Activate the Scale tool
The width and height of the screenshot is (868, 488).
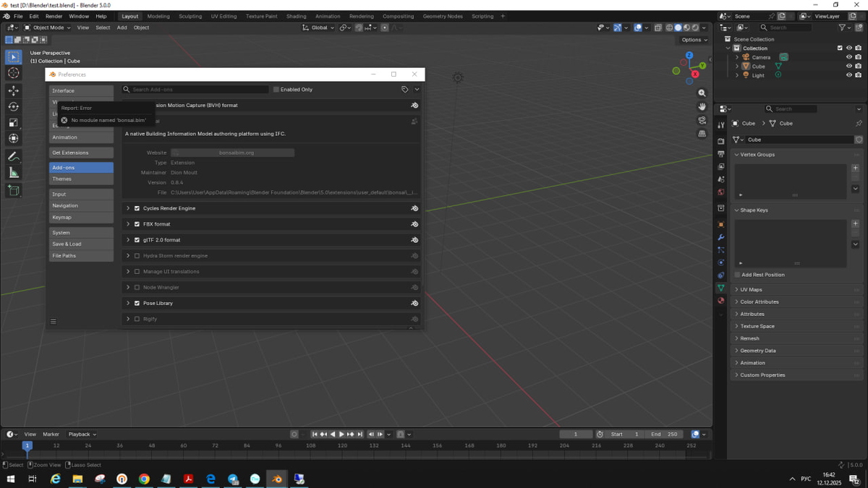point(14,122)
